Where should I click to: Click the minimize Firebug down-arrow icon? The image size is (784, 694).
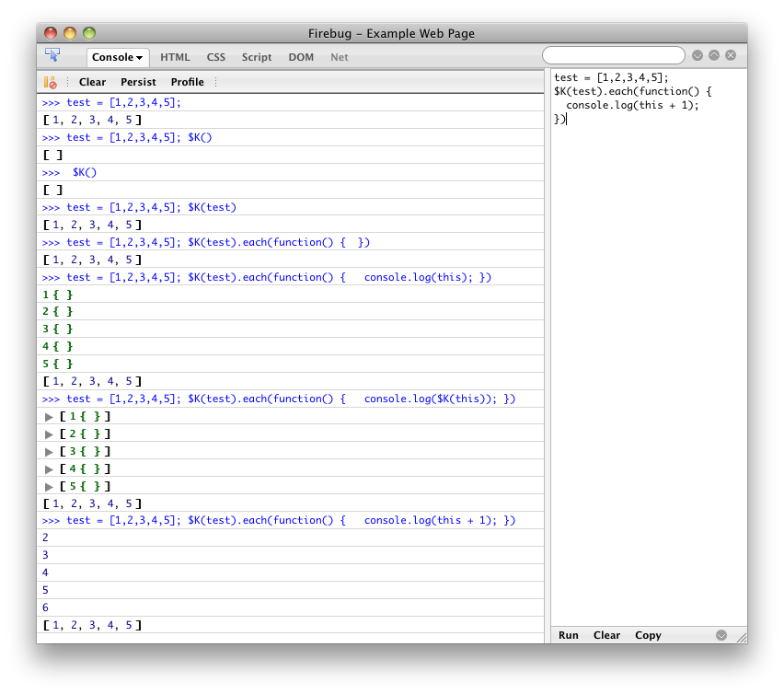(698, 56)
